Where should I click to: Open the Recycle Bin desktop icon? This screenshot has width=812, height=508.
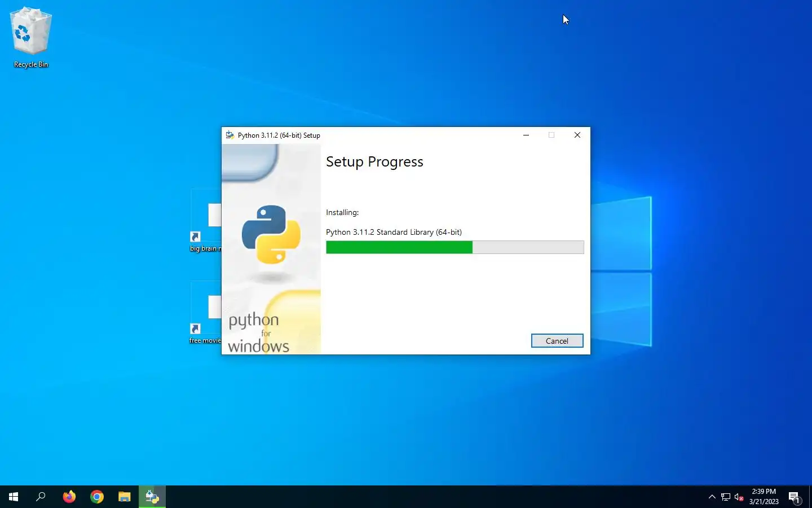pos(31,38)
